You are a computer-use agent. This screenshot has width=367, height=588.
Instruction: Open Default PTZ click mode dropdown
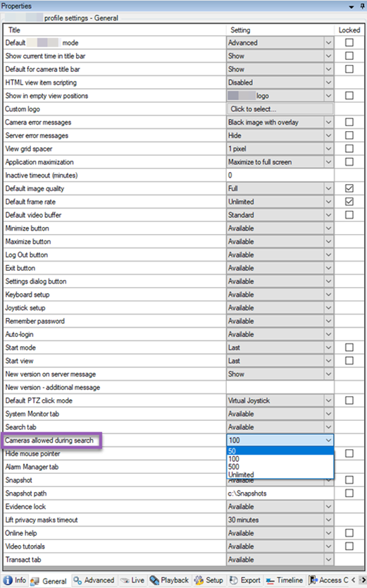(328, 400)
